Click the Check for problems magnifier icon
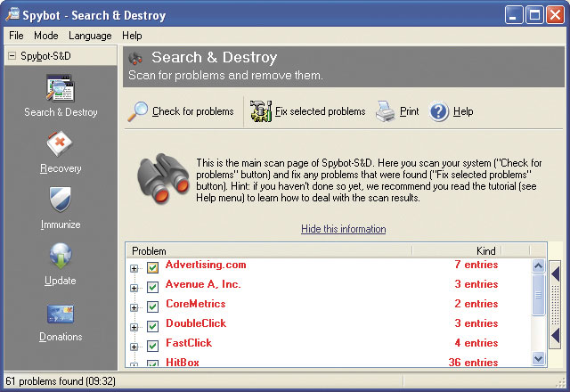The height and width of the screenshot is (392, 570). 138,111
